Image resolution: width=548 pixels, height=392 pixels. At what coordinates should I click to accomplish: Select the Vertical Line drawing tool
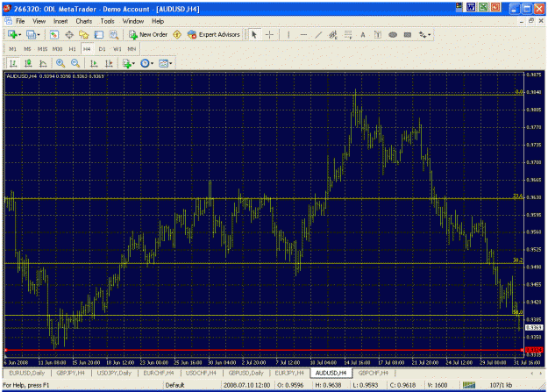click(x=288, y=34)
